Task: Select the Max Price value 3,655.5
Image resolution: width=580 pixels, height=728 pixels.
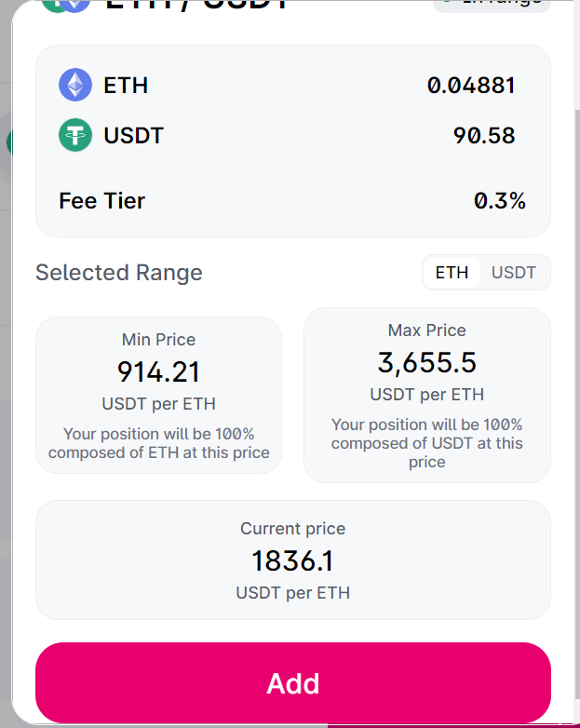Action: pyautogui.click(x=426, y=362)
